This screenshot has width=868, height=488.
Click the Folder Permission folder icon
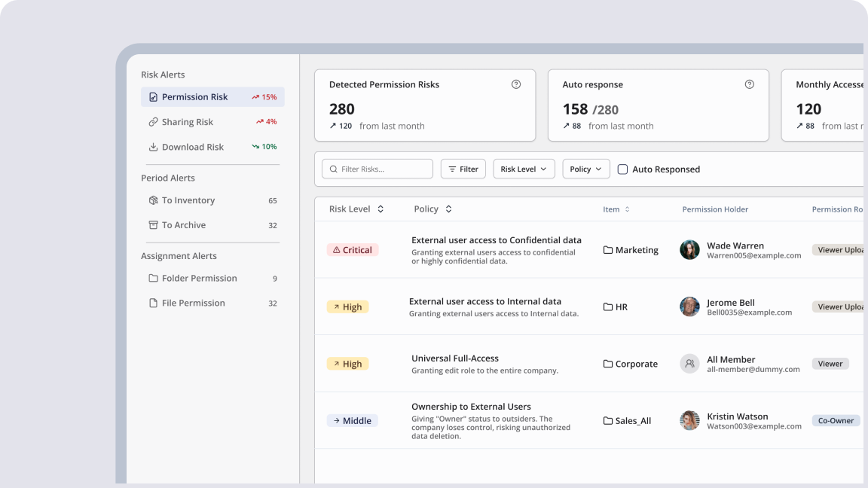click(x=154, y=279)
